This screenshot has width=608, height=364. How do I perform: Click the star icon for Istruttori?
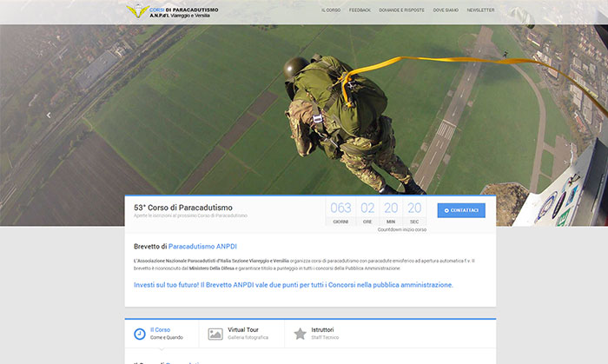(300, 334)
